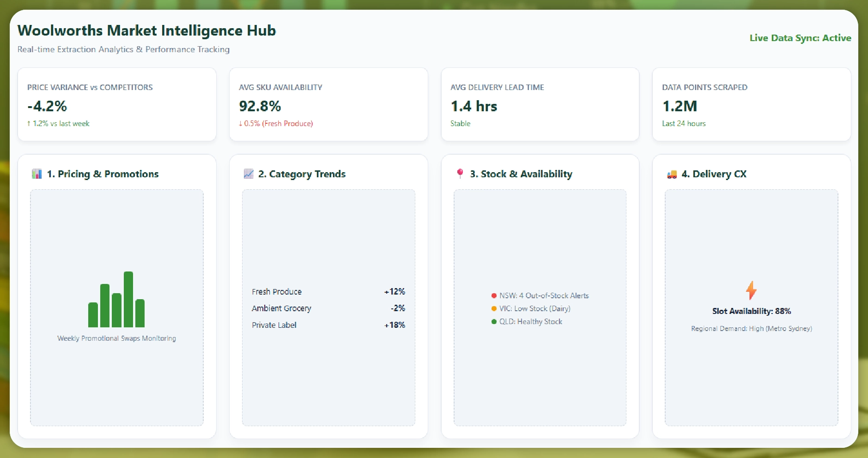This screenshot has height=458, width=868.
Task: Click the Live Data Sync: Active status
Action: (800, 38)
